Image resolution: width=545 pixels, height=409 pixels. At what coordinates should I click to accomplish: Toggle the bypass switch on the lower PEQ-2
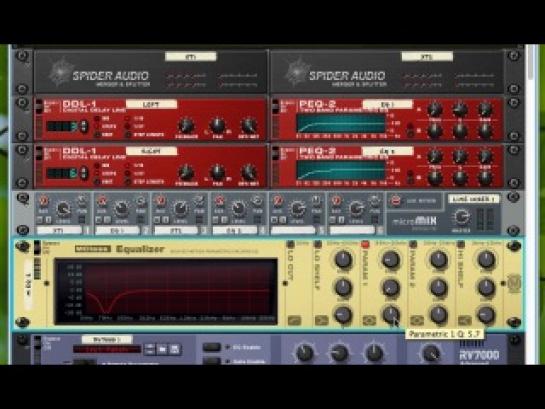click(275, 153)
